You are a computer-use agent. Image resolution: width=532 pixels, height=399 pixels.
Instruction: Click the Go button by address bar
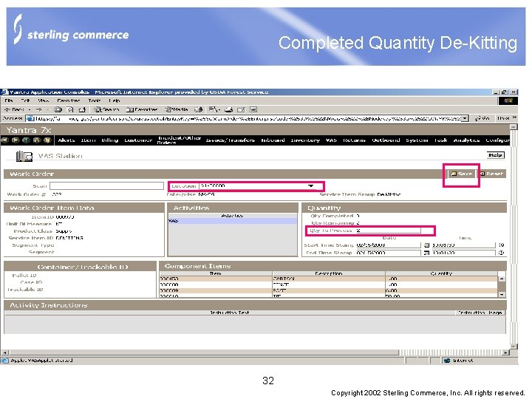482,118
